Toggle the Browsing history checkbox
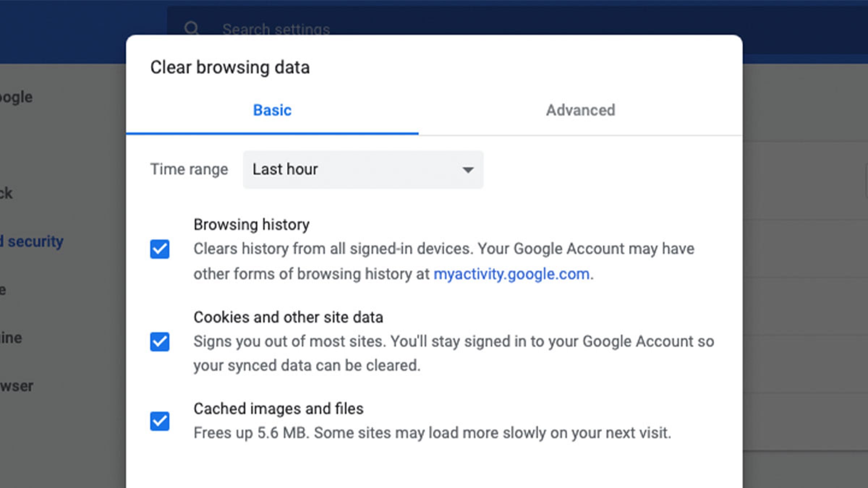Viewport: 868px width, 488px height. (159, 249)
